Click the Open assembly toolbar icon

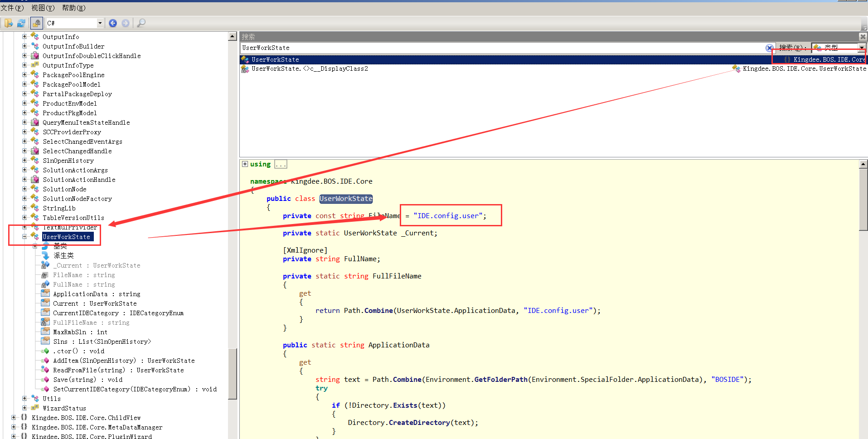click(x=9, y=23)
